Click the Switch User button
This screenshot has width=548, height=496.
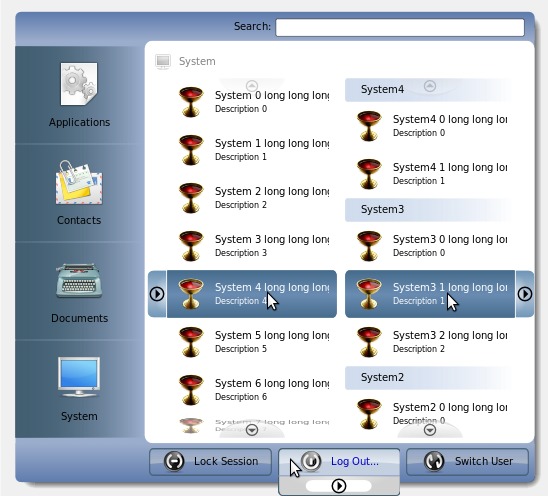(467, 461)
